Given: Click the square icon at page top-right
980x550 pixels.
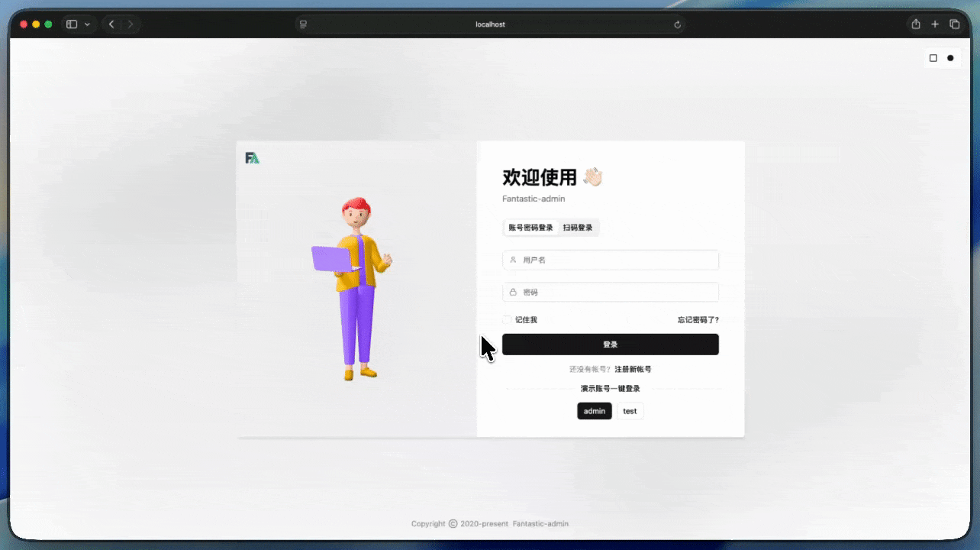Looking at the screenshot, I should click(x=933, y=58).
